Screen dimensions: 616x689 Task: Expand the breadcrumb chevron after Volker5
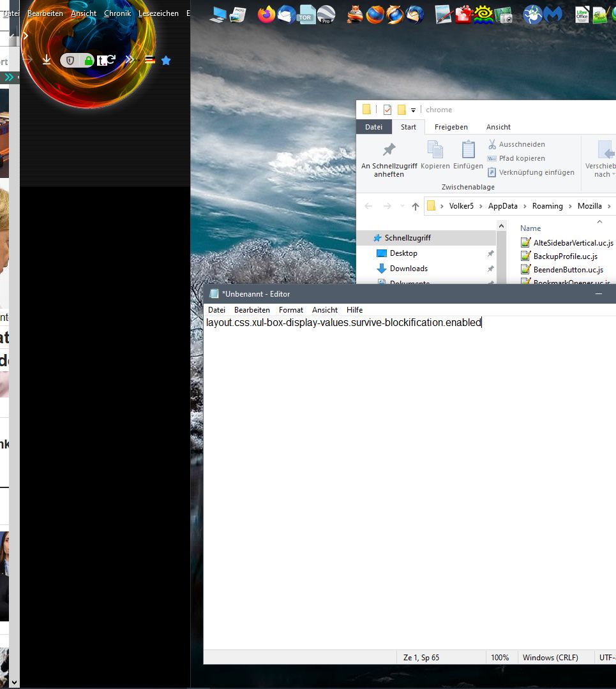click(480, 206)
